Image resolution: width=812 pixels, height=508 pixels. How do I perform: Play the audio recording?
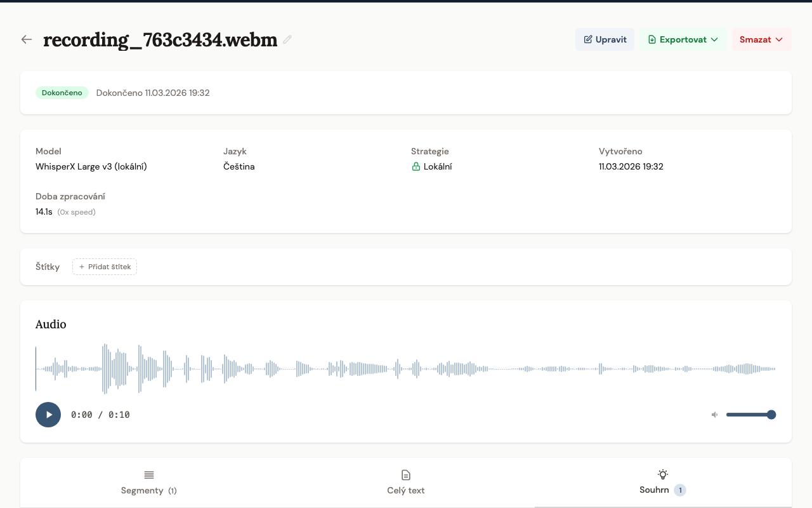tap(48, 415)
